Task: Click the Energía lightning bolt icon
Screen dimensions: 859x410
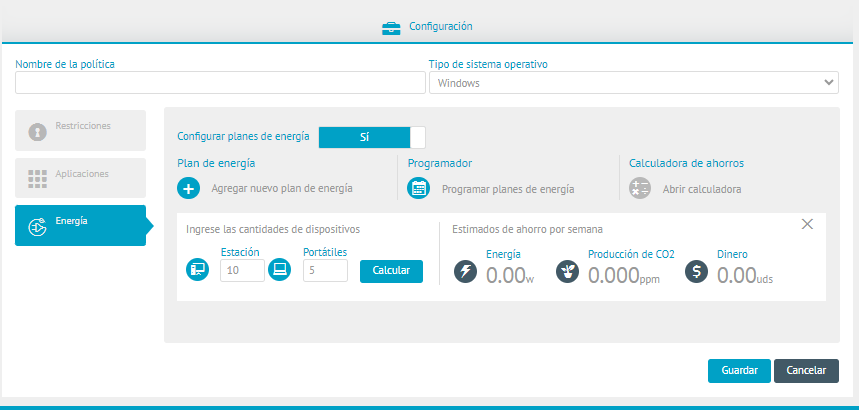Action: point(466,271)
